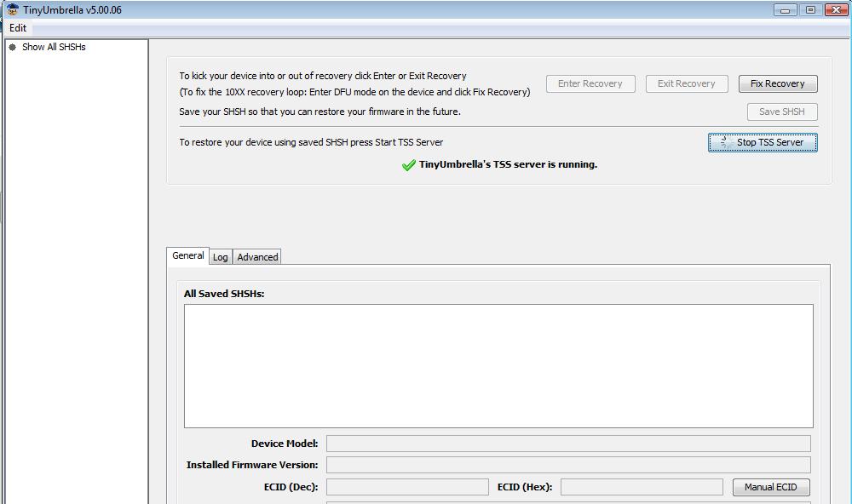Switch to the General tab
Image resolution: width=852 pixels, height=504 pixels.
pos(188,255)
